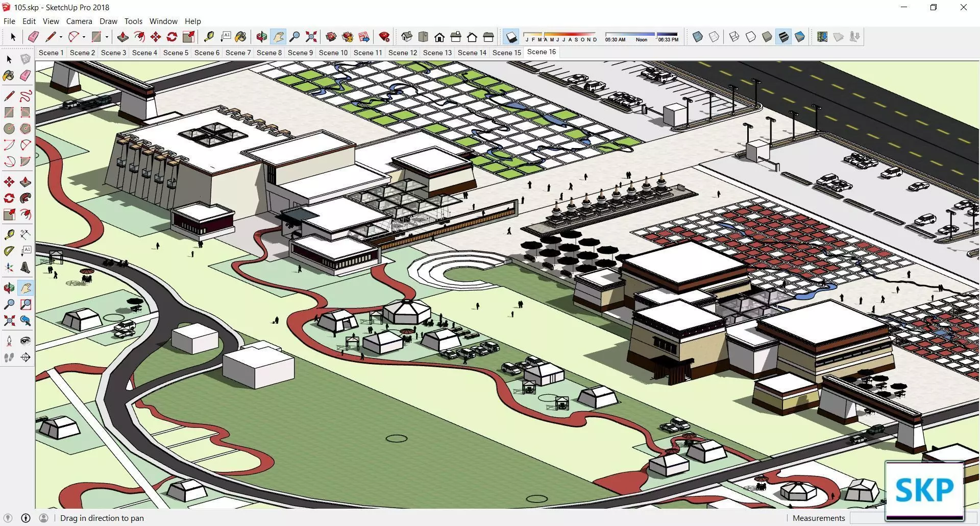The width and height of the screenshot is (980, 526).
Task: Select the Freehand drawing tool
Action: pos(25,96)
